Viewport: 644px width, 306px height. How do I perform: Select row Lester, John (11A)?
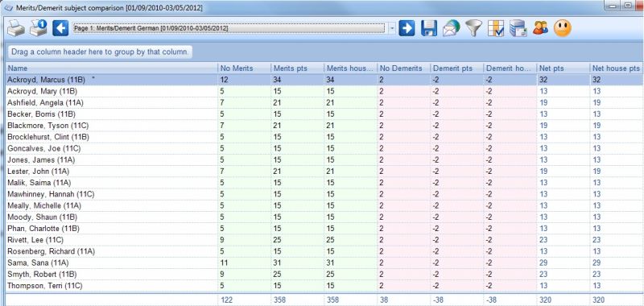point(324,172)
